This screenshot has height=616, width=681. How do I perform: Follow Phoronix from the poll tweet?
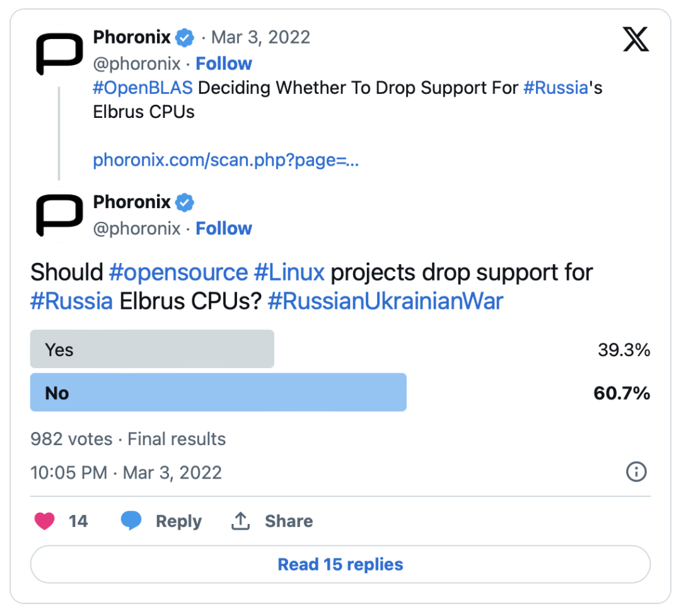223,228
